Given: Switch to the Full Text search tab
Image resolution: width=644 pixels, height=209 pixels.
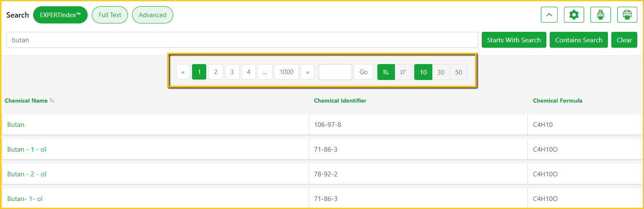Looking at the screenshot, I should (110, 15).
